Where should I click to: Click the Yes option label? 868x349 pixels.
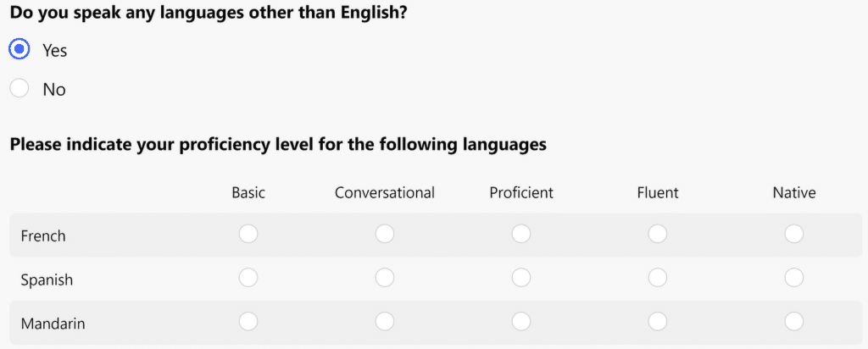(55, 50)
